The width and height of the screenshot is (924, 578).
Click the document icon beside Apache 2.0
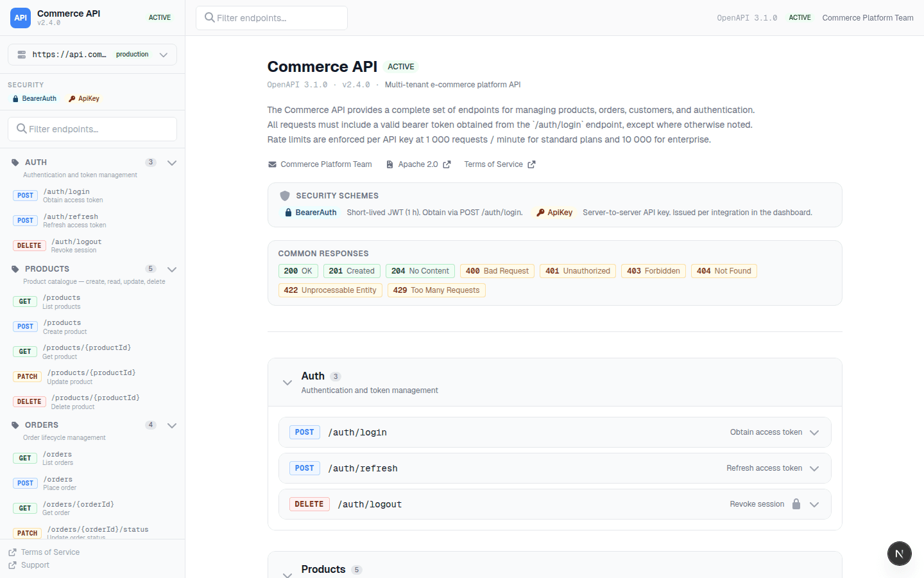coord(389,164)
